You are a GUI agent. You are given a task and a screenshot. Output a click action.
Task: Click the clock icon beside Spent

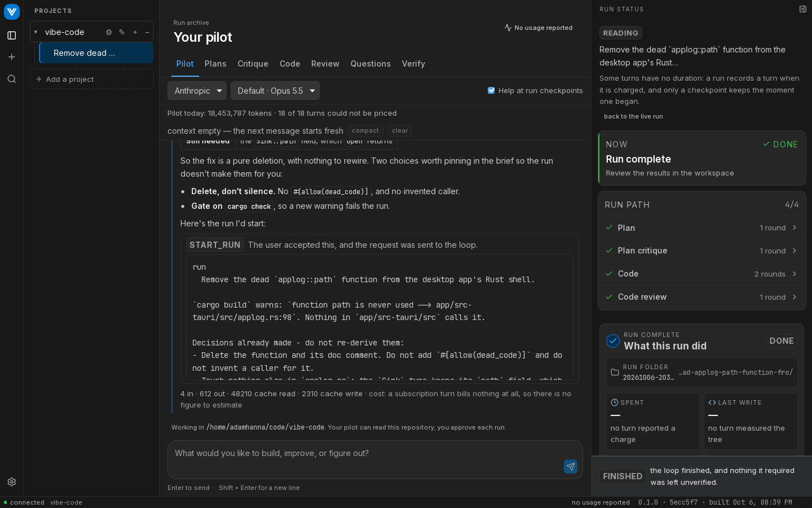click(615, 402)
